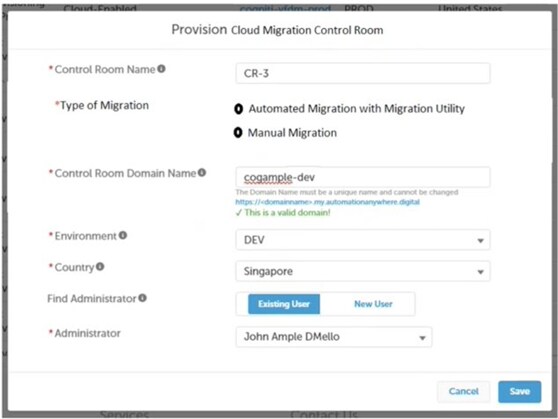Image resolution: width=558 pixels, height=419 pixels.
Task: Click the Cancel button
Action: [x=463, y=392]
